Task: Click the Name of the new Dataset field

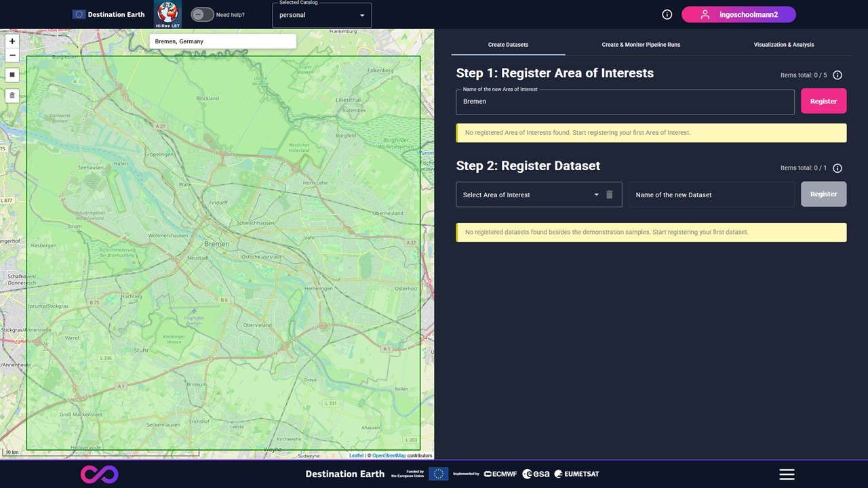Action: coord(711,195)
